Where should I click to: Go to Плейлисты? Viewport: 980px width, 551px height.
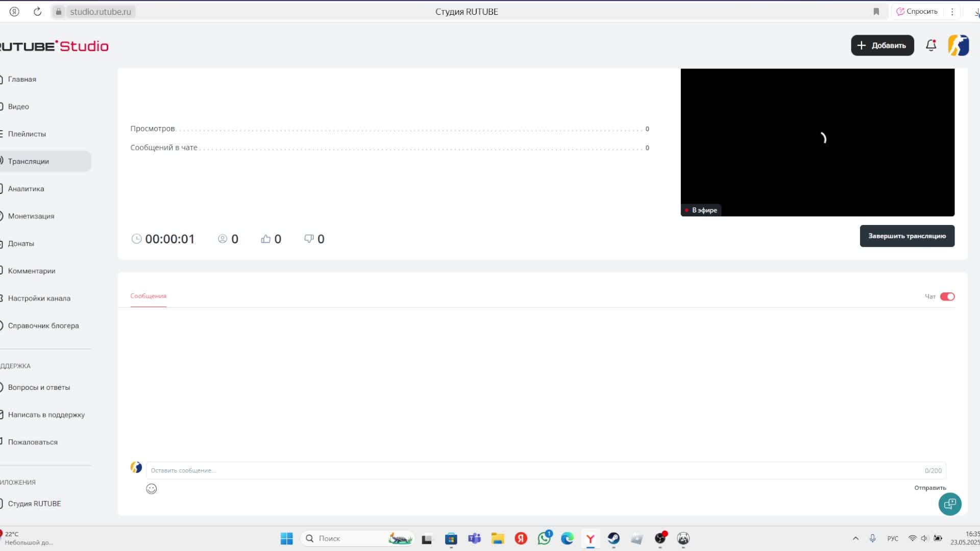coord(27,134)
